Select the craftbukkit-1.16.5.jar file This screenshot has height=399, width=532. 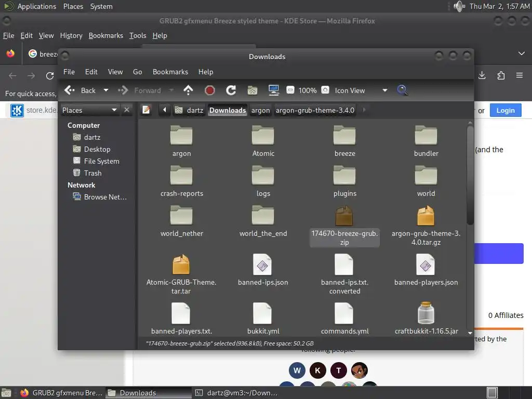(x=426, y=318)
